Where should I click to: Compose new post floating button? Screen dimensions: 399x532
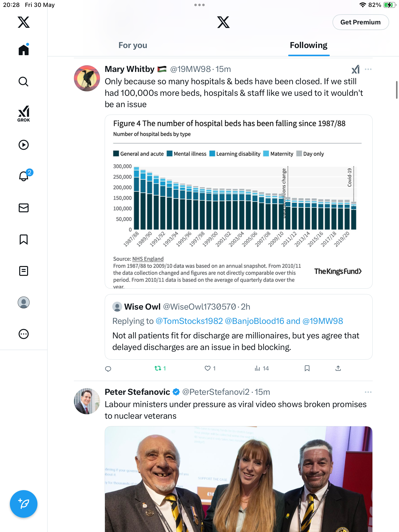24,504
